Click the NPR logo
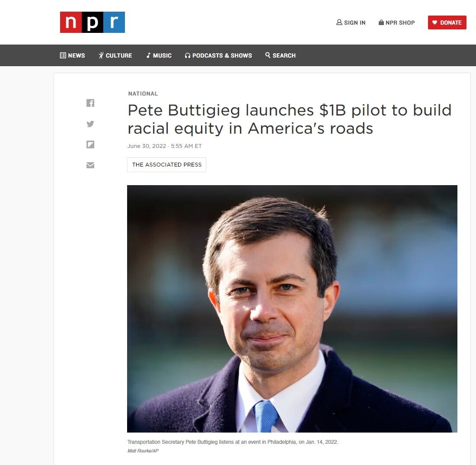The height and width of the screenshot is (465, 476). pyautogui.click(x=92, y=22)
